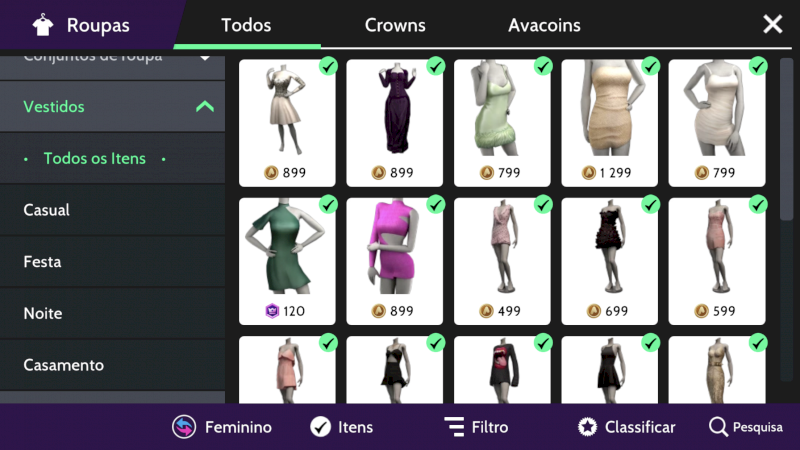The height and width of the screenshot is (450, 800).
Task: Close the clothing shop with X
Action: click(772, 24)
